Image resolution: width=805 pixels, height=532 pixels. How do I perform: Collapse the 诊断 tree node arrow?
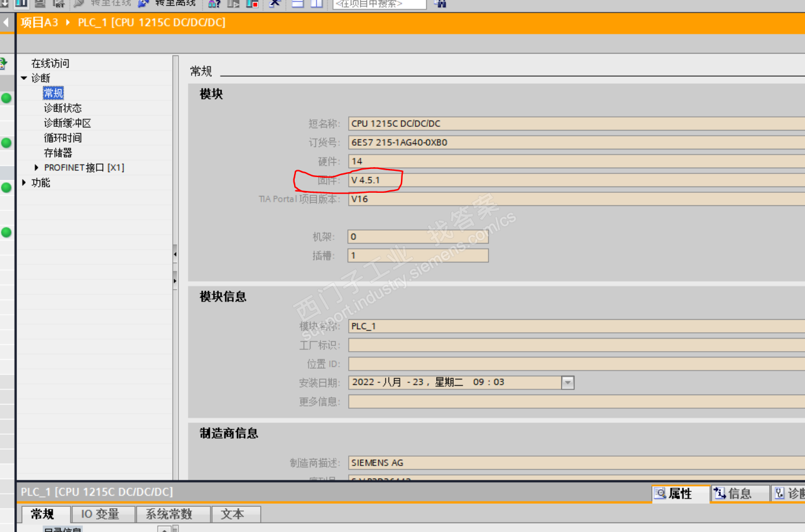pos(24,79)
